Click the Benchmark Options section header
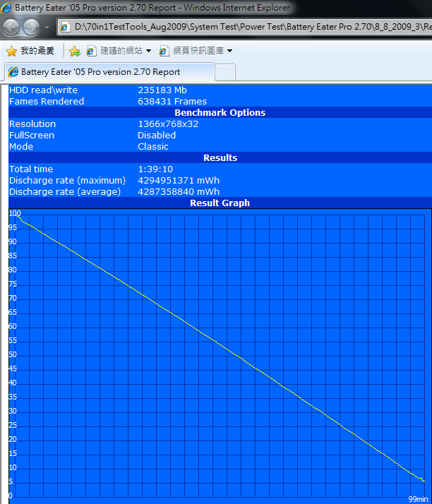The height and width of the screenshot is (504, 432). click(x=220, y=113)
